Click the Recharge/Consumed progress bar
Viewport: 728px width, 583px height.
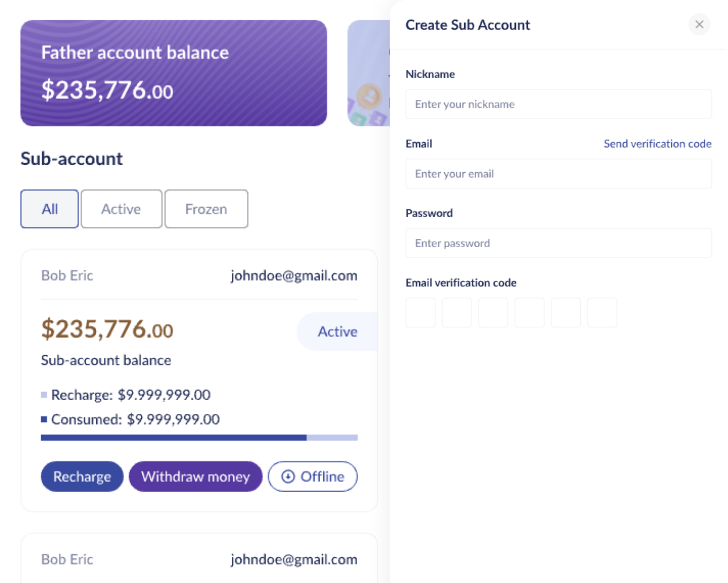[199, 438]
